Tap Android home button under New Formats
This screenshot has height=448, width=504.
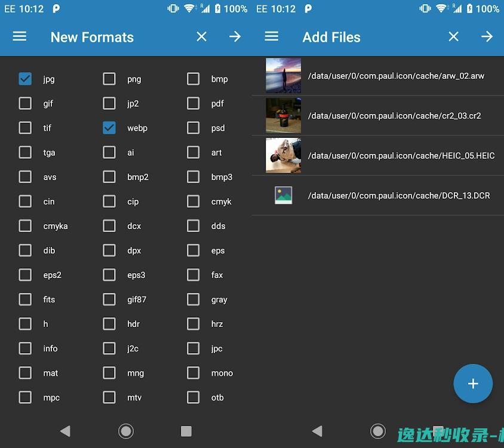[x=125, y=431]
